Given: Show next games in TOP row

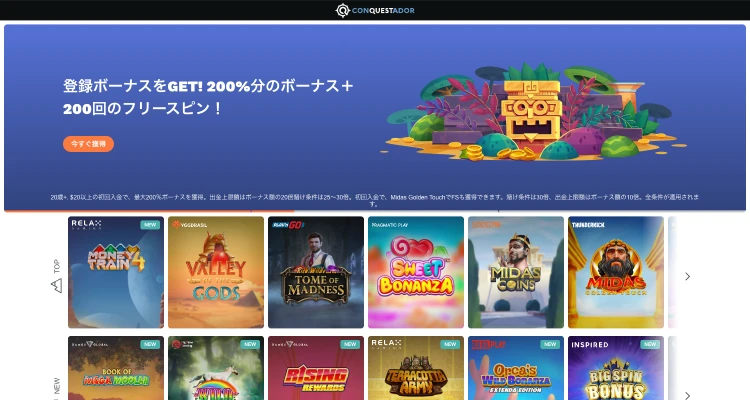Looking at the screenshot, I should coord(687,277).
